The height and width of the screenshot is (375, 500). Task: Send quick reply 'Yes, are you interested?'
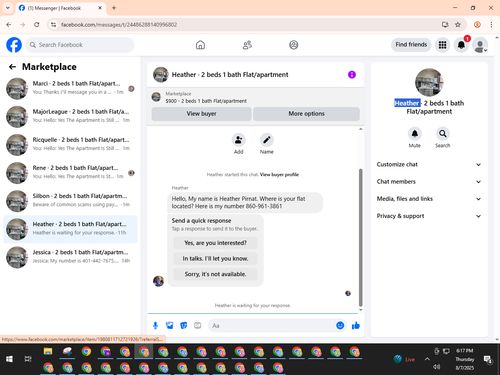(215, 243)
